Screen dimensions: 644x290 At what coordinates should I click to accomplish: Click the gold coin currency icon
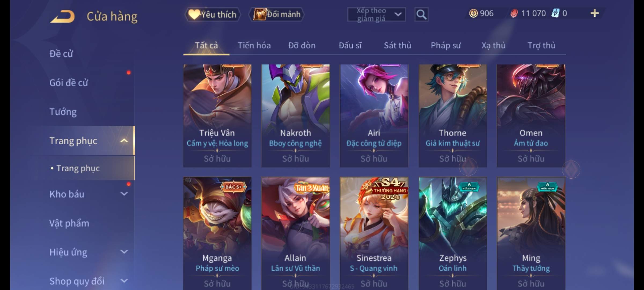pos(473,13)
